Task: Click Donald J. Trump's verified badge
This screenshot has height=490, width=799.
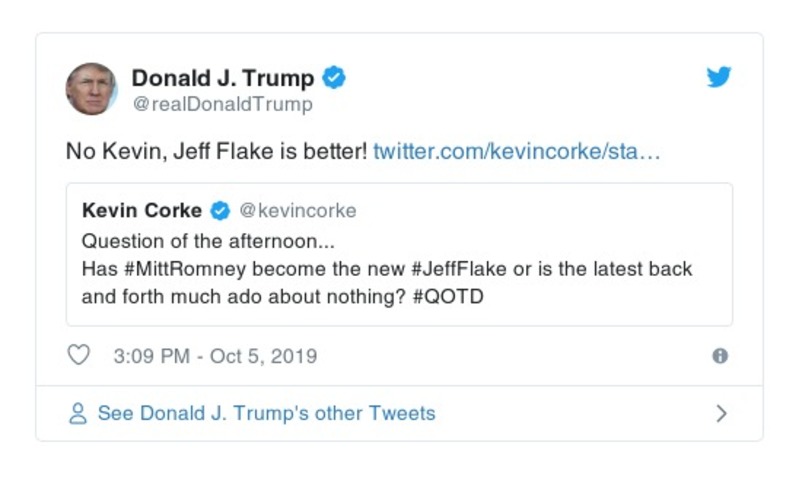Action: pyautogui.click(x=334, y=78)
